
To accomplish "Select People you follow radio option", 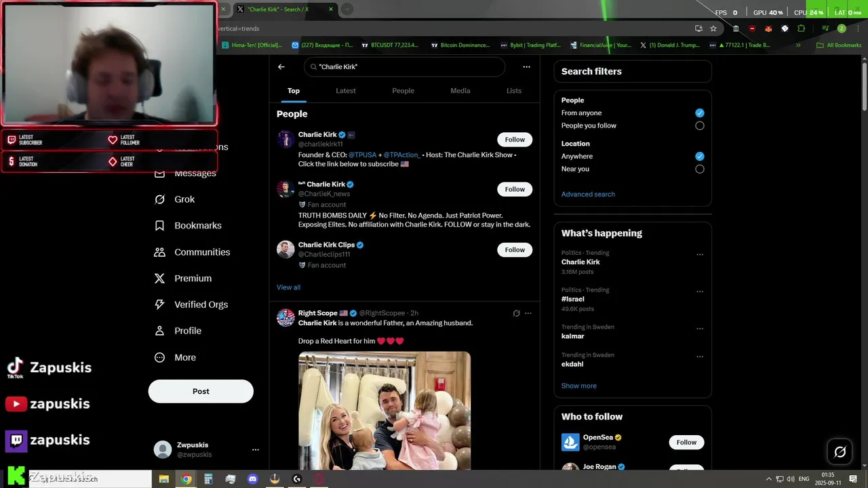I will 700,125.
